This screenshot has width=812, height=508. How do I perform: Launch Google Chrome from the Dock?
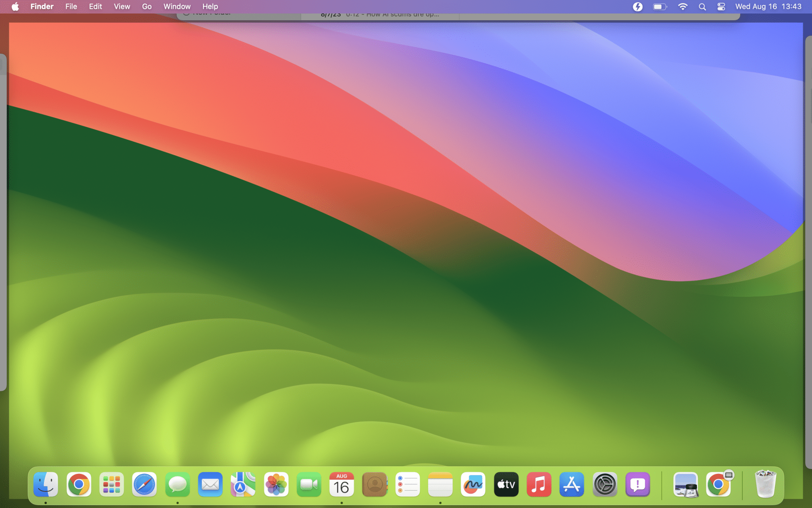point(79,485)
